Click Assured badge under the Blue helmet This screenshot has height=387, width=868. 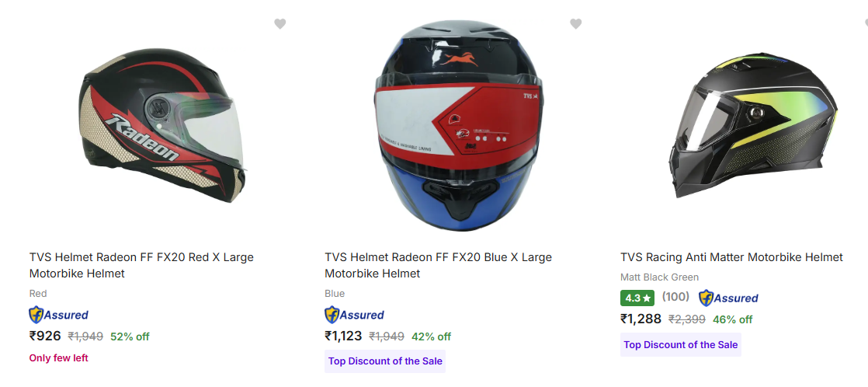pos(355,315)
